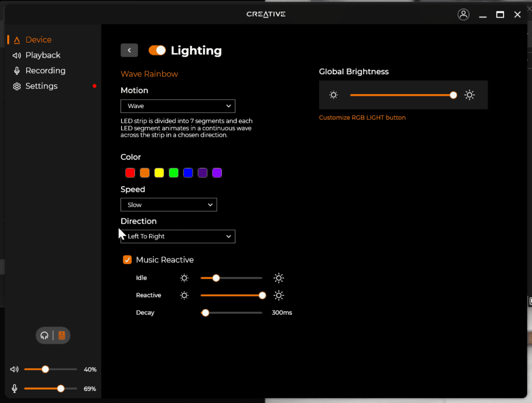Click the speaker output icon
The width and height of the screenshot is (532, 403).
tap(62, 335)
